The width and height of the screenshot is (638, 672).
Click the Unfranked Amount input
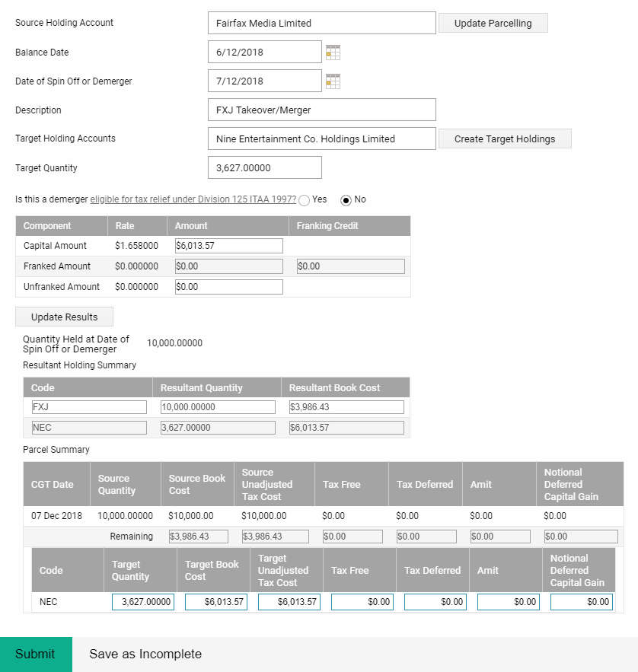point(229,287)
